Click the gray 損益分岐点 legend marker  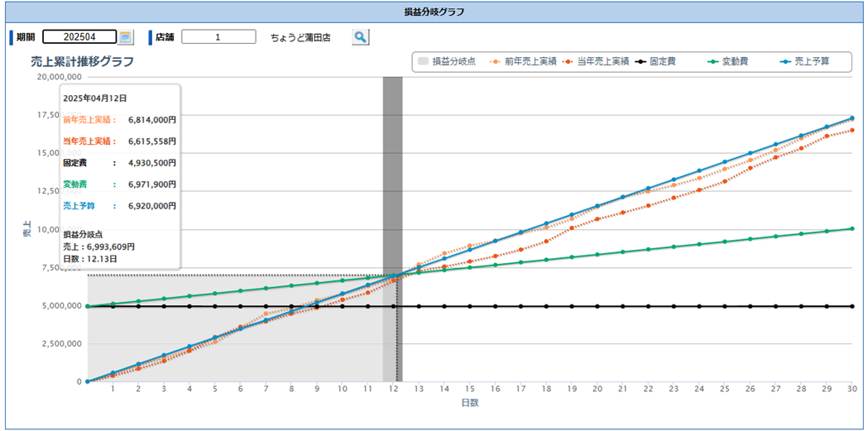pyautogui.click(x=424, y=62)
